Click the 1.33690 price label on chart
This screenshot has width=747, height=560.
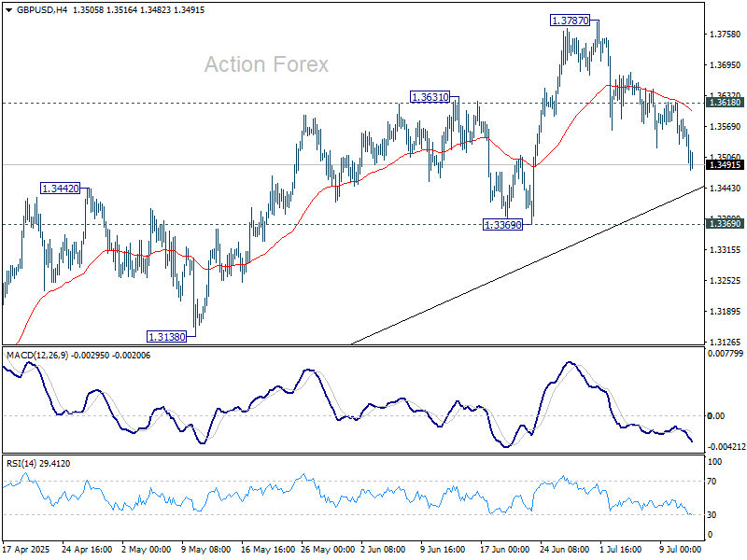coord(501,224)
